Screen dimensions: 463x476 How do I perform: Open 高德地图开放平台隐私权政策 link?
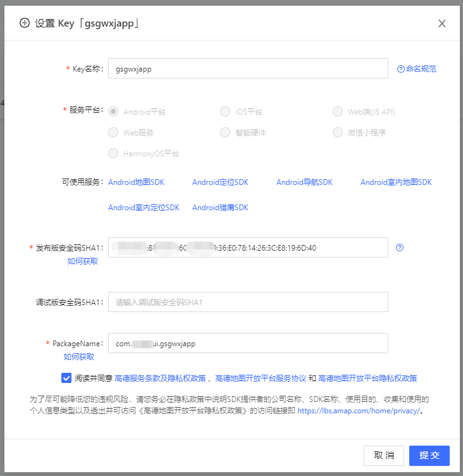(x=367, y=379)
